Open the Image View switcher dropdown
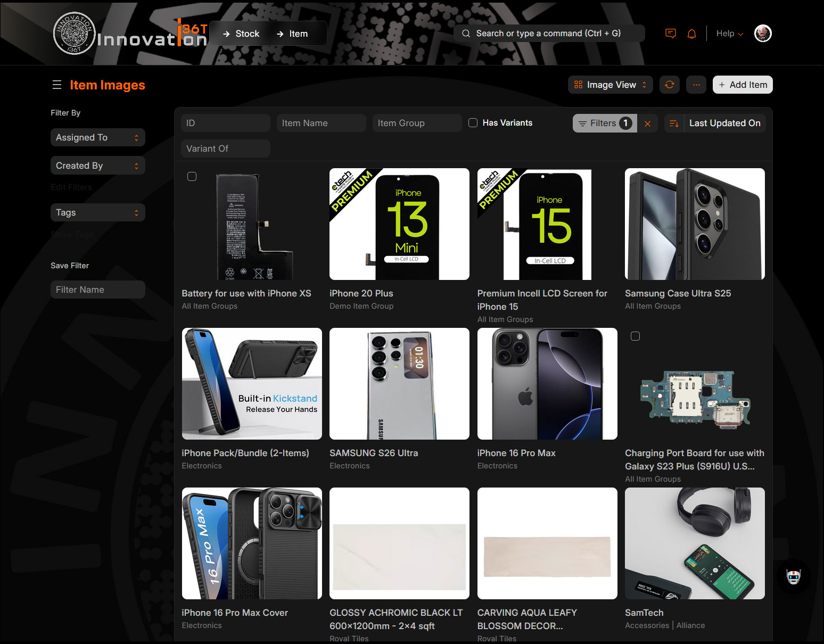This screenshot has width=824, height=644. pyautogui.click(x=611, y=85)
